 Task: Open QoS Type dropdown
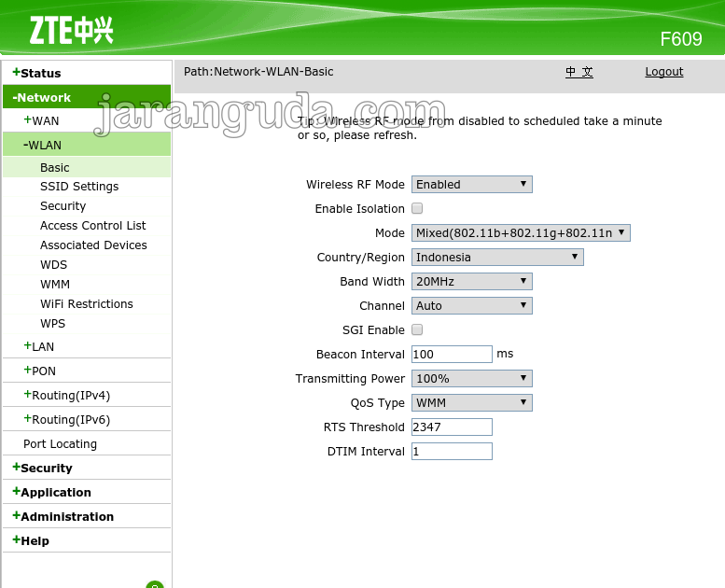click(471, 403)
